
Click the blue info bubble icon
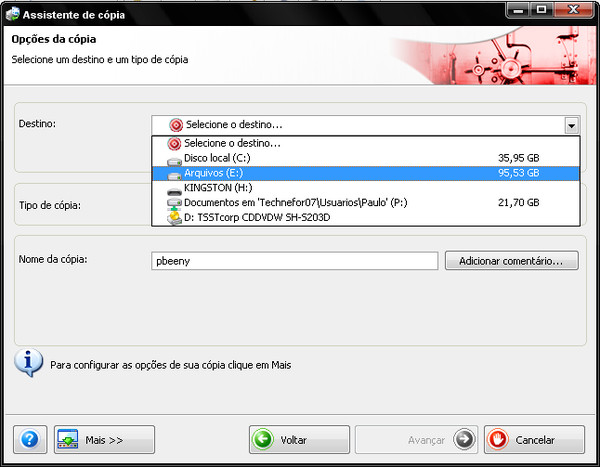(x=28, y=362)
